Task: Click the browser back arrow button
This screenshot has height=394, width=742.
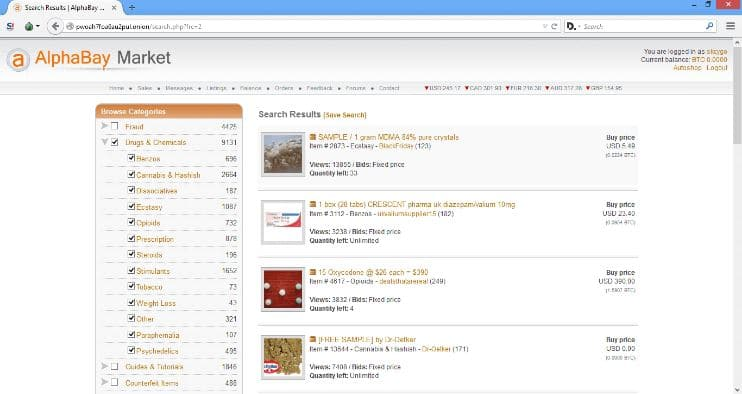Action: click(55, 26)
